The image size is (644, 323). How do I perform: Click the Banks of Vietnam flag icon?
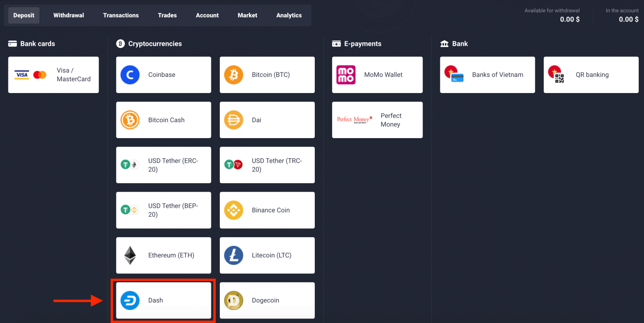[454, 74]
